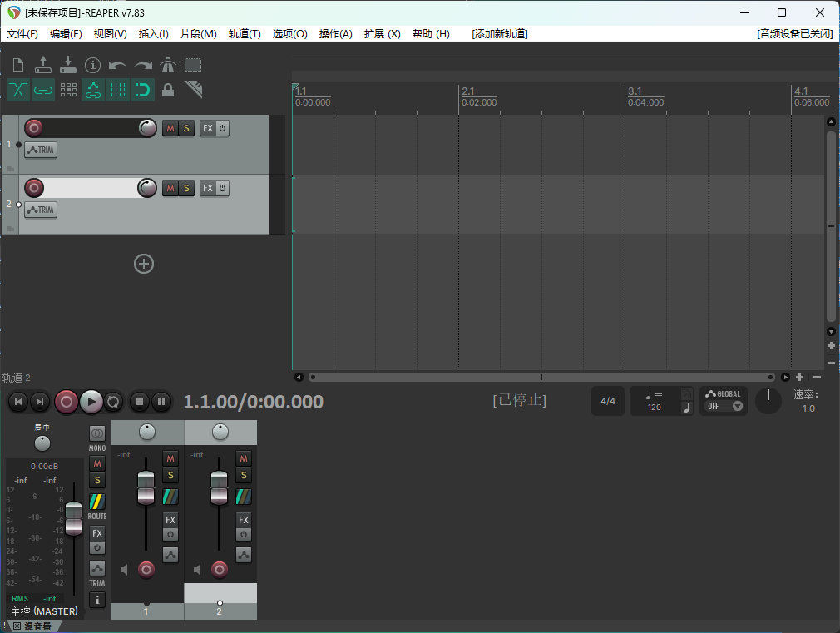Viewport: 840px width, 633px height.
Task: Open 选项(O) menu
Action: [289, 34]
